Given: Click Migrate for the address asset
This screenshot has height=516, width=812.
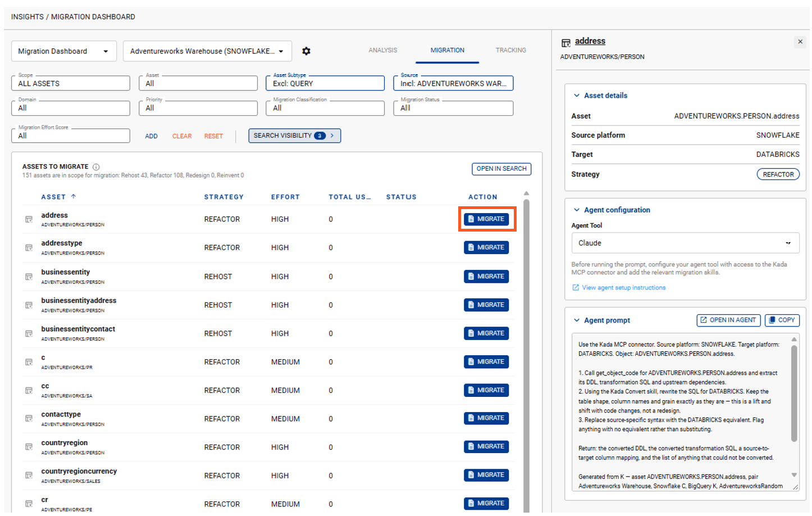Looking at the screenshot, I should [x=486, y=219].
